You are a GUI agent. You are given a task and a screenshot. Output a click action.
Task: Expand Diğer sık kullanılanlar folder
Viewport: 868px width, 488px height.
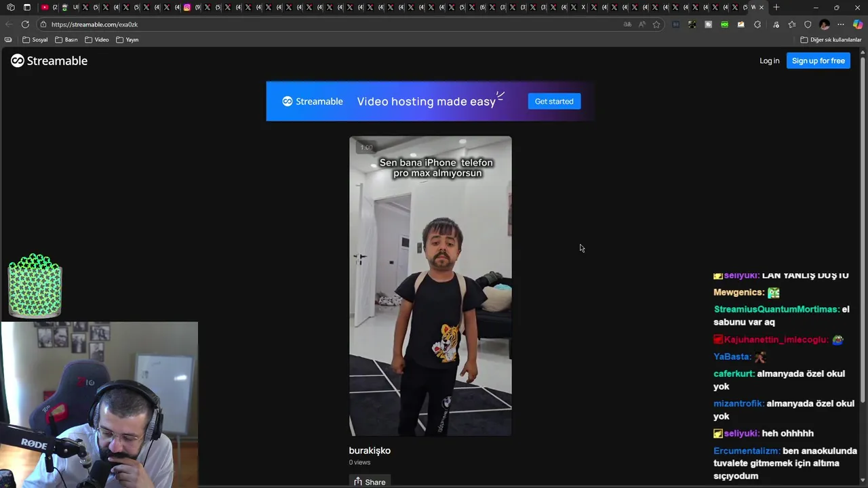tap(831, 40)
